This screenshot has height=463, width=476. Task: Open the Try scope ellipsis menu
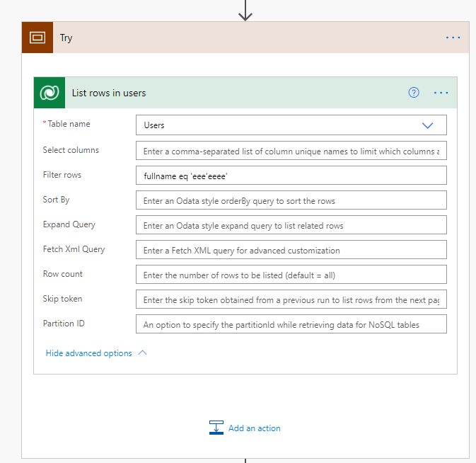pyautogui.click(x=453, y=38)
